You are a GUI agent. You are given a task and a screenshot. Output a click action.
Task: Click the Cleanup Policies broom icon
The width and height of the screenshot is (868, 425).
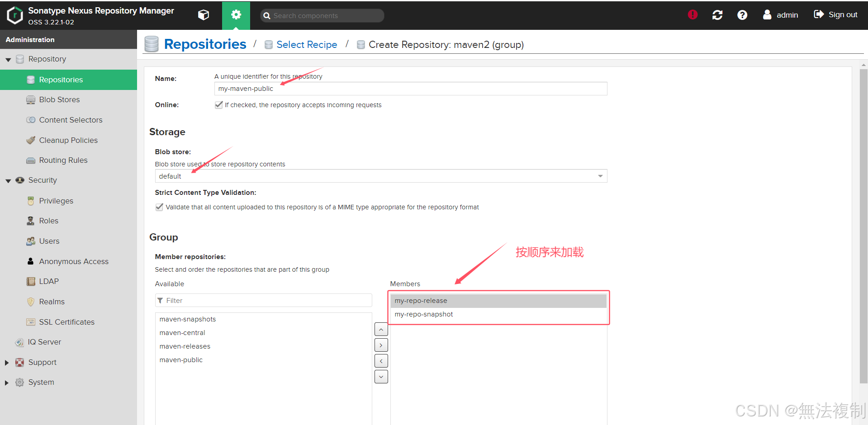click(30, 140)
